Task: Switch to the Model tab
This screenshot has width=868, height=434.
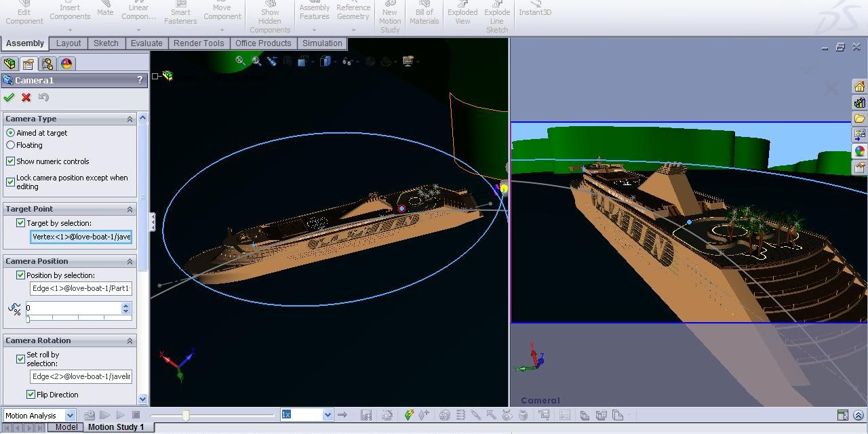Action: coord(66,427)
